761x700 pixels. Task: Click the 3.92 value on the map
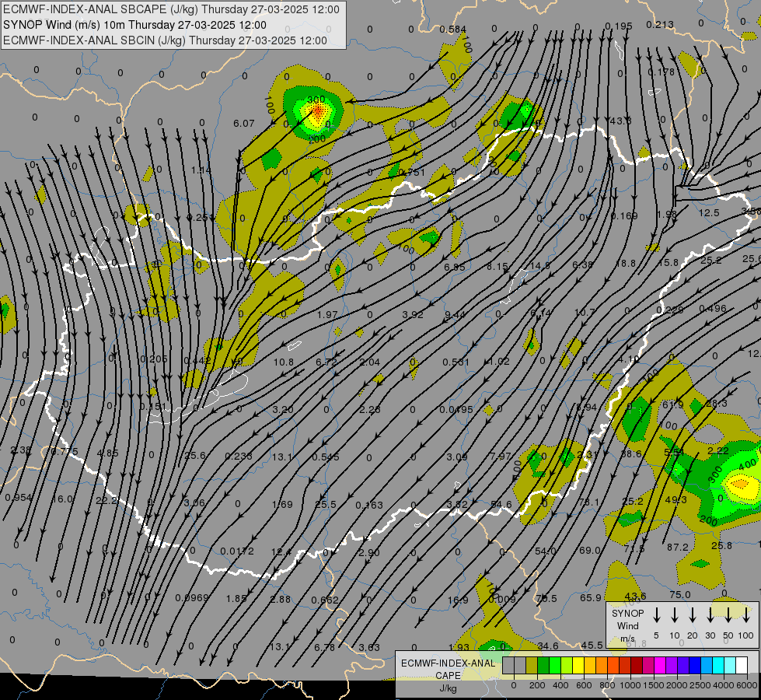click(x=413, y=314)
